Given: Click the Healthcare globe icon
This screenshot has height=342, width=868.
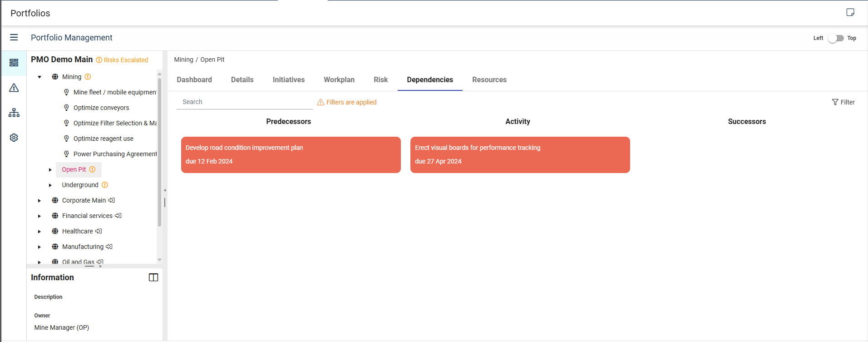Looking at the screenshot, I should (x=55, y=231).
